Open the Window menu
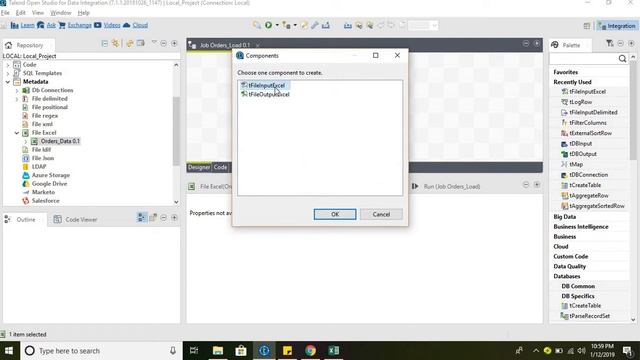The height and width of the screenshot is (360, 640). (60, 13)
